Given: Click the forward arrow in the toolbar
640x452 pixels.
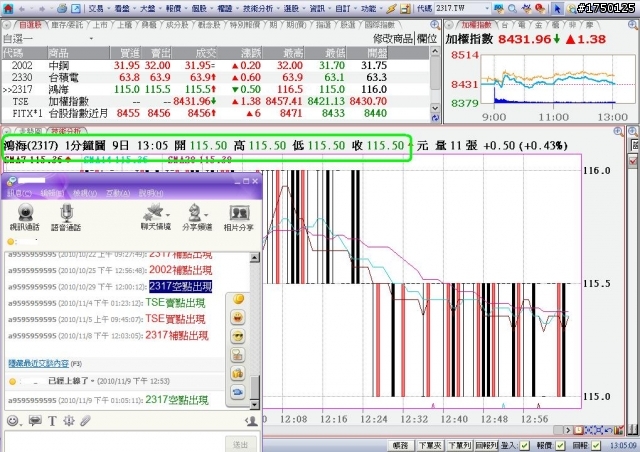Looking at the screenshot, I should click(42, 9).
